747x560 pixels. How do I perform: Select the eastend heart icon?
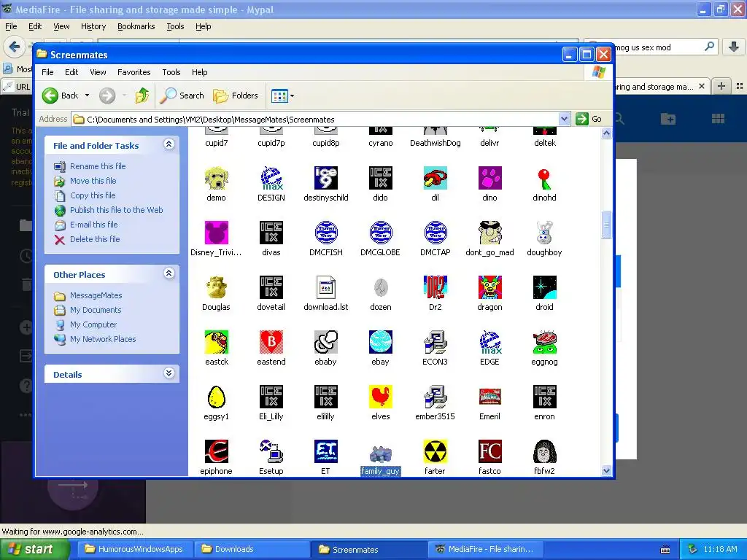pyautogui.click(x=271, y=343)
